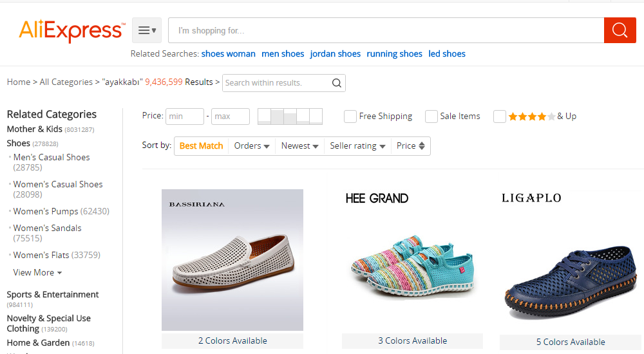Click '5 Colors Available' label
Image resolution: width=644 pixels, height=354 pixels.
571,342
